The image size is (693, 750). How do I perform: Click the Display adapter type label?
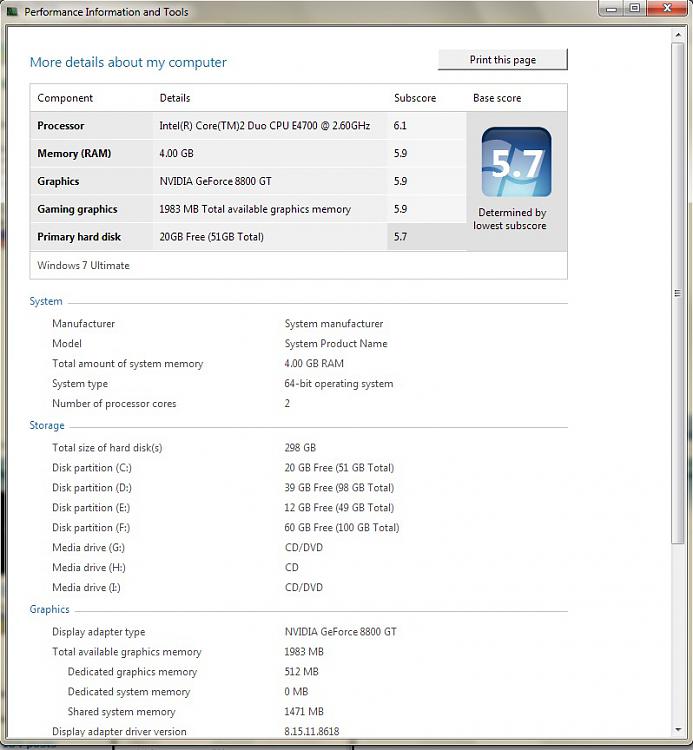pyautogui.click(x=99, y=632)
